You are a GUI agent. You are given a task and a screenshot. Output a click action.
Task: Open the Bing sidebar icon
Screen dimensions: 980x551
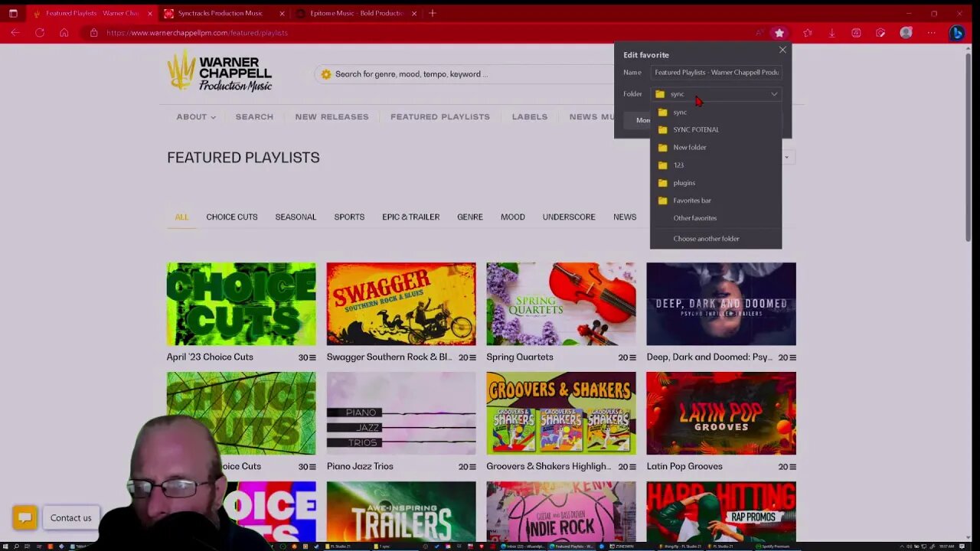tap(956, 33)
